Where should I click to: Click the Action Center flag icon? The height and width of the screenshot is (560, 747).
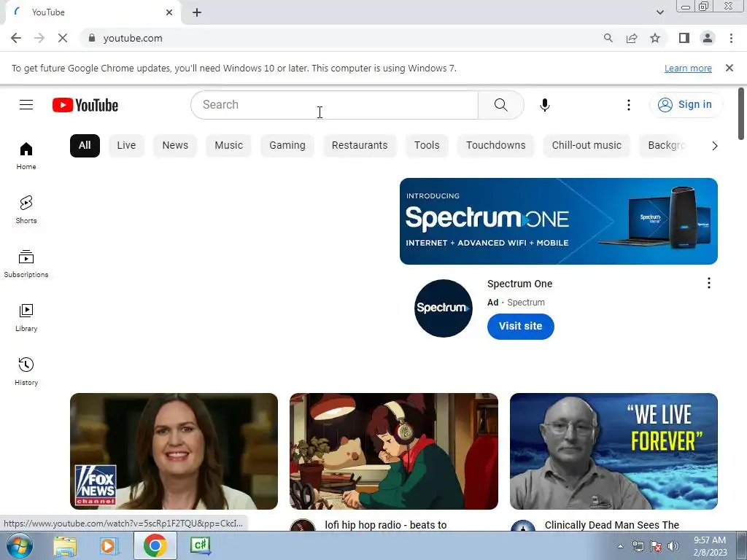coord(655,546)
